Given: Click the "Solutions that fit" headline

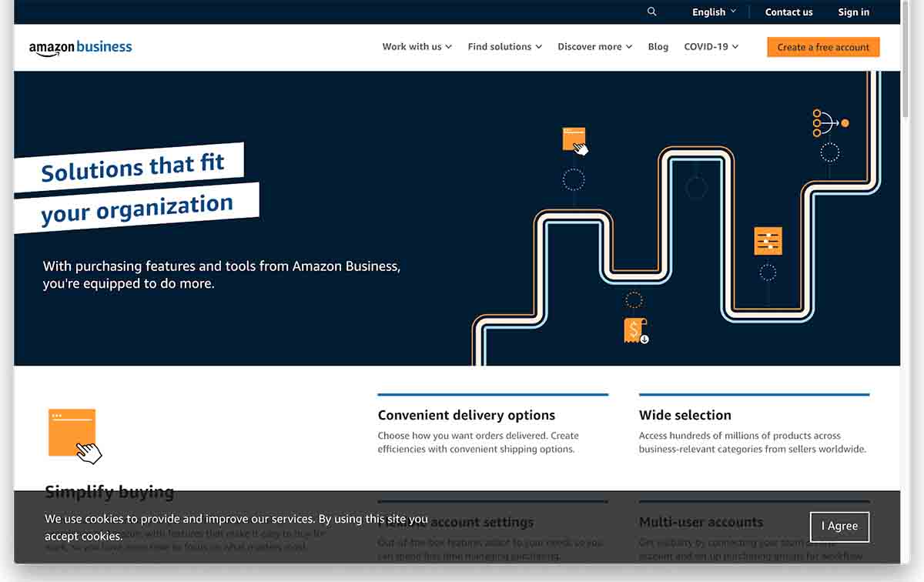Looking at the screenshot, I should point(132,167).
